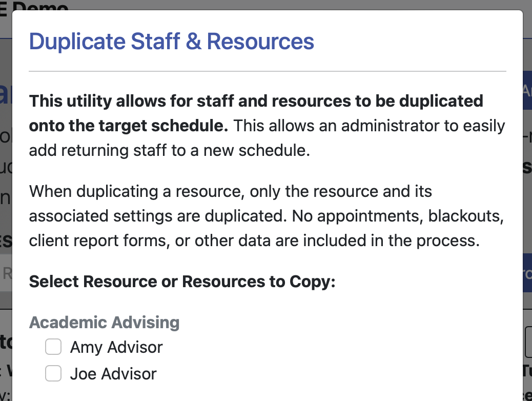Click the bold utility description sentence
The width and height of the screenshot is (532, 401).
pyautogui.click(x=256, y=101)
